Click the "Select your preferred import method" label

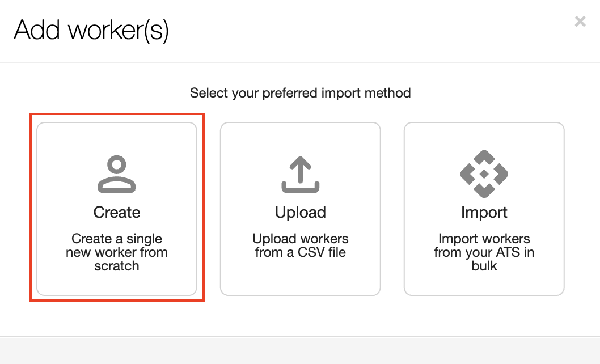point(301,93)
